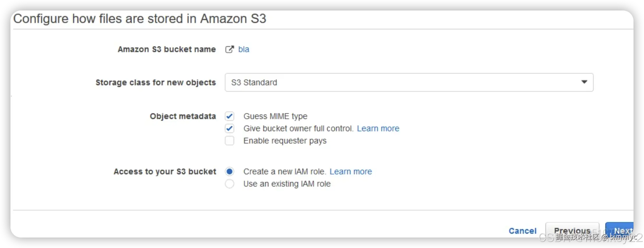Select Create a new IAM role radio
The image size is (644, 248).
click(x=230, y=172)
